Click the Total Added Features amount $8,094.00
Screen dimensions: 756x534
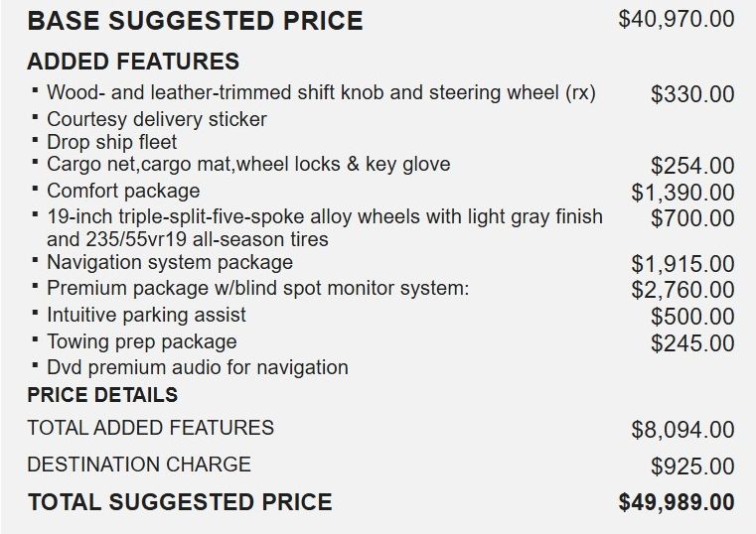682,430
